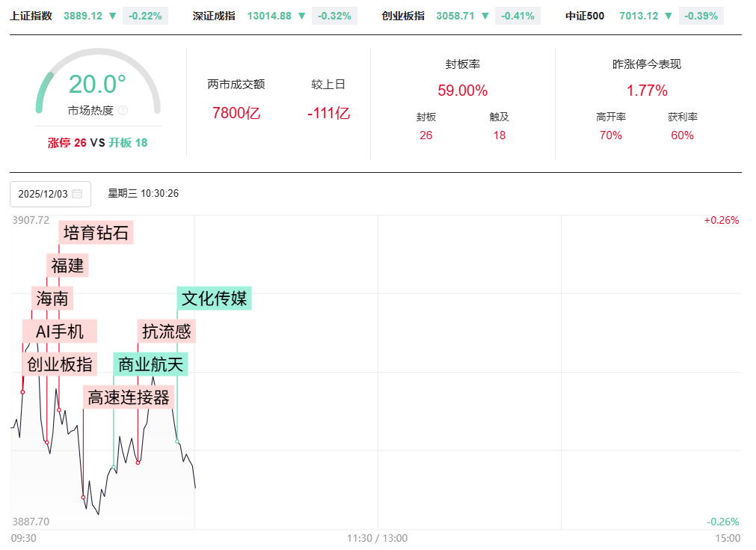756x550 pixels.
Task: Click the help icon beside 市场热度
Action: click(x=123, y=111)
